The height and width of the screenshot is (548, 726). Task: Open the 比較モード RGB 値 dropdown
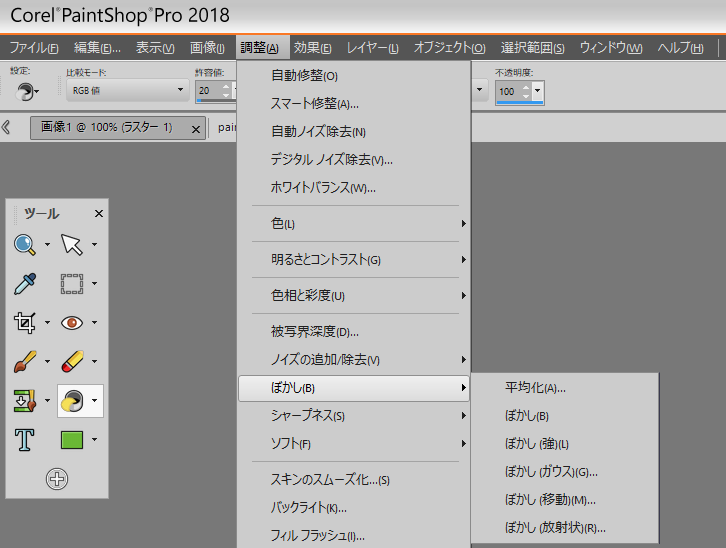pos(126,91)
